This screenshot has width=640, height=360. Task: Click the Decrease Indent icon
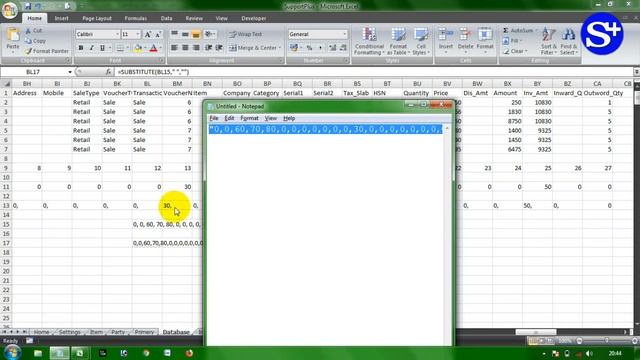click(209, 48)
